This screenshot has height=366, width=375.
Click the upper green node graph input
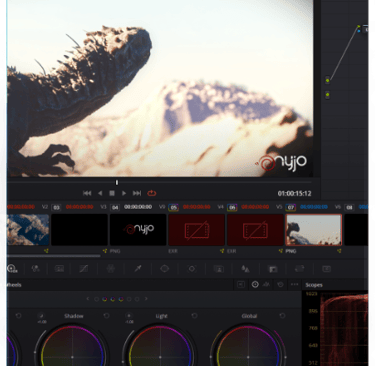(327, 80)
